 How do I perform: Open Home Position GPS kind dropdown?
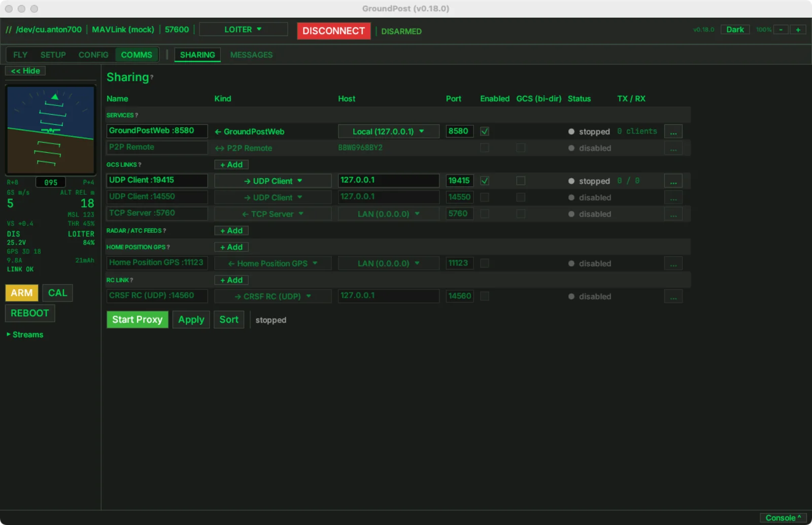[x=273, y=263]
